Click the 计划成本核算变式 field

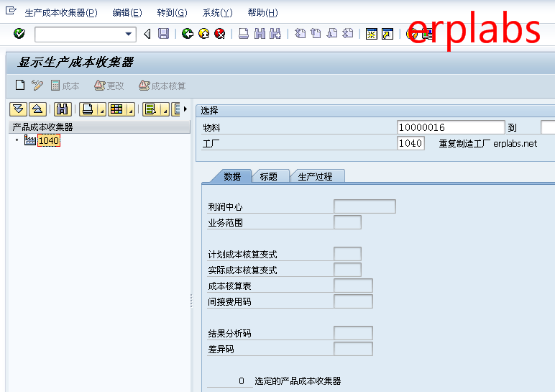(347, 254)
